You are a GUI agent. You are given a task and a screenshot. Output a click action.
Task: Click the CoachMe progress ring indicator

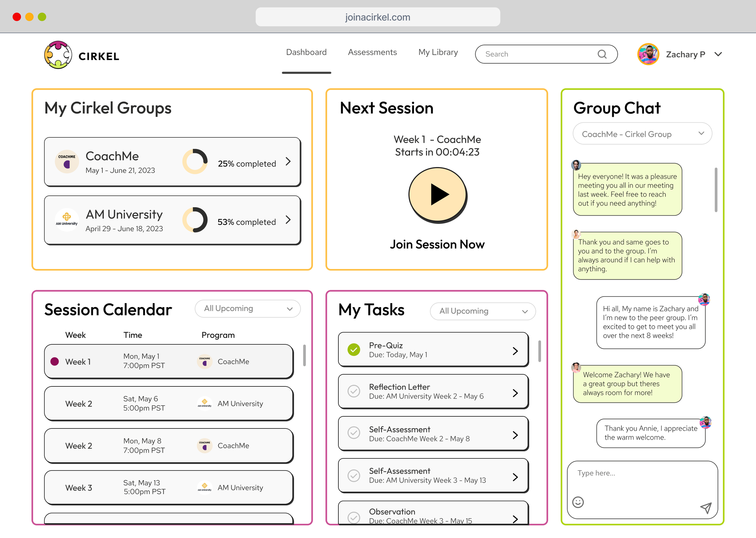click(195, 162)
